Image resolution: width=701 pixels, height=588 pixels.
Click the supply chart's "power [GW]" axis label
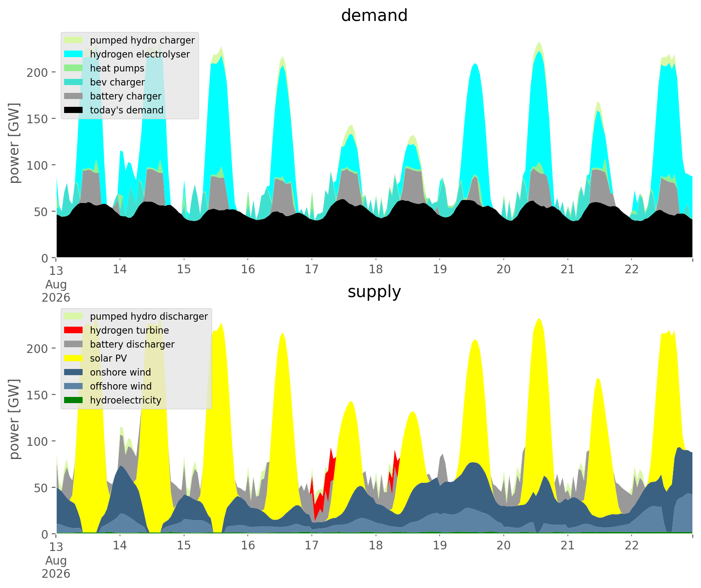(15, 419)
